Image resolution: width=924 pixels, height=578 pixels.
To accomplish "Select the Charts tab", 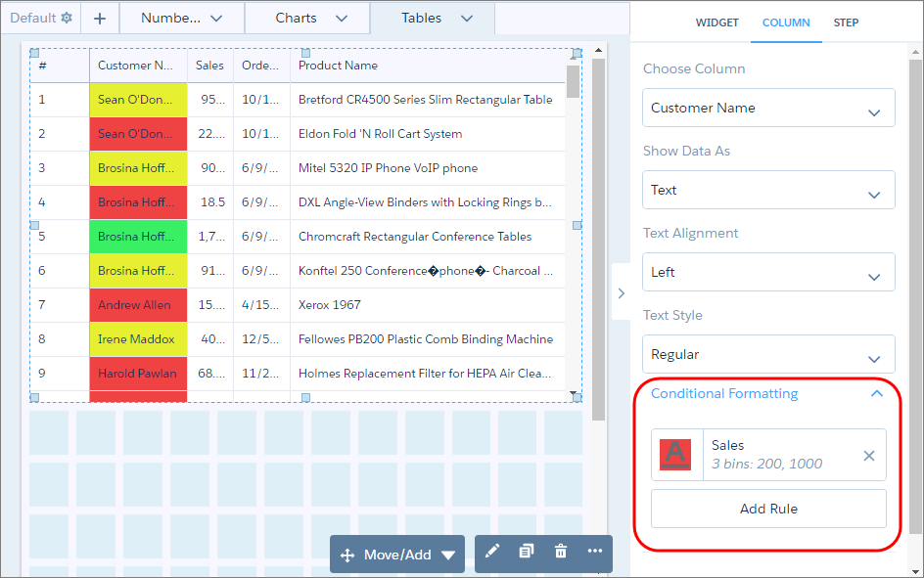I will 307,19.
